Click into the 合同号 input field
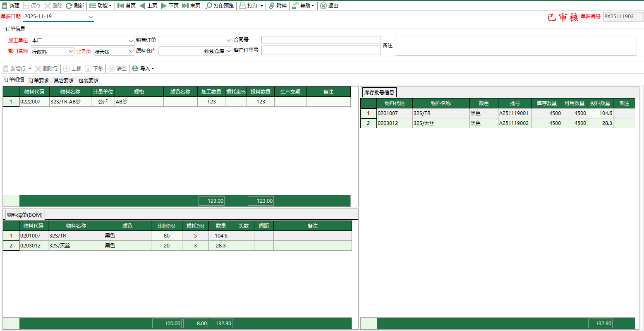The width and height of the screenshot is (644, 331). [321, 40]
